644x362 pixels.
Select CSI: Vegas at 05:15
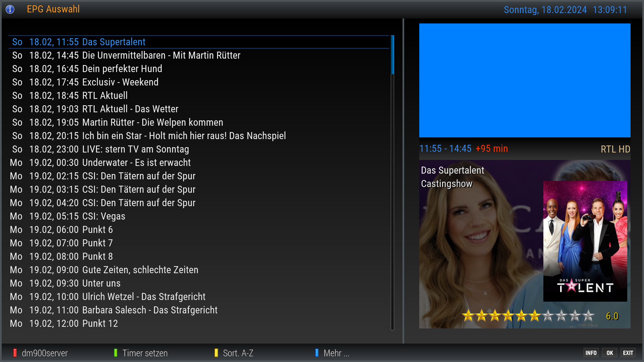(104, 216)
